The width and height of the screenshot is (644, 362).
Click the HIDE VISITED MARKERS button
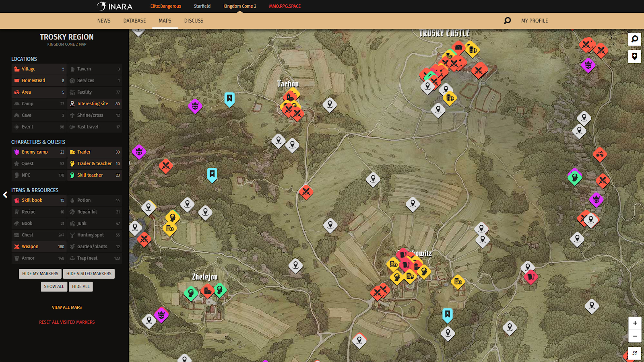(89, 274)
